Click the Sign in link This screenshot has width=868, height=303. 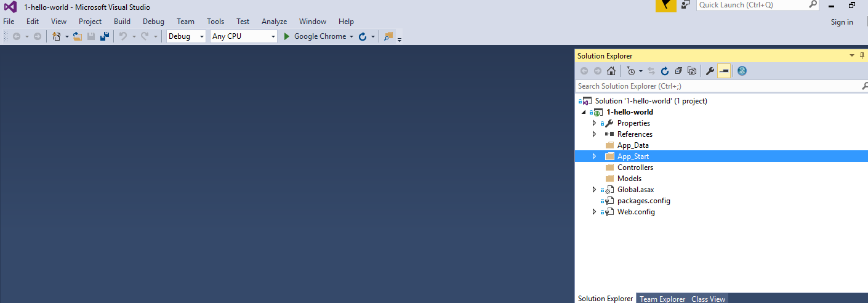click(842, 22)
